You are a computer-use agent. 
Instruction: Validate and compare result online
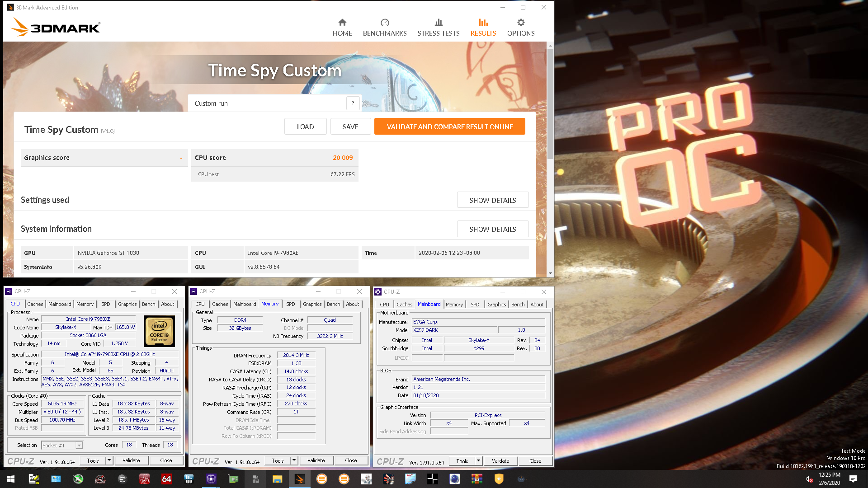449,127
